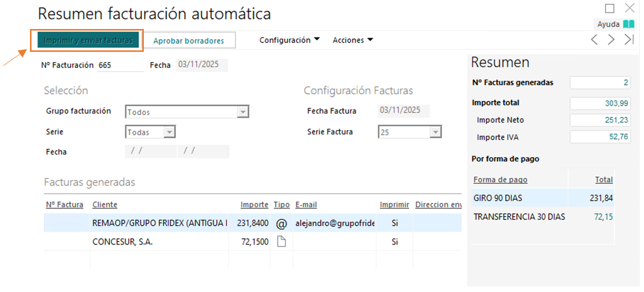The image size is (644, 292).
Task: Click the Nº Facturación input field
Action: click(120, 65)
